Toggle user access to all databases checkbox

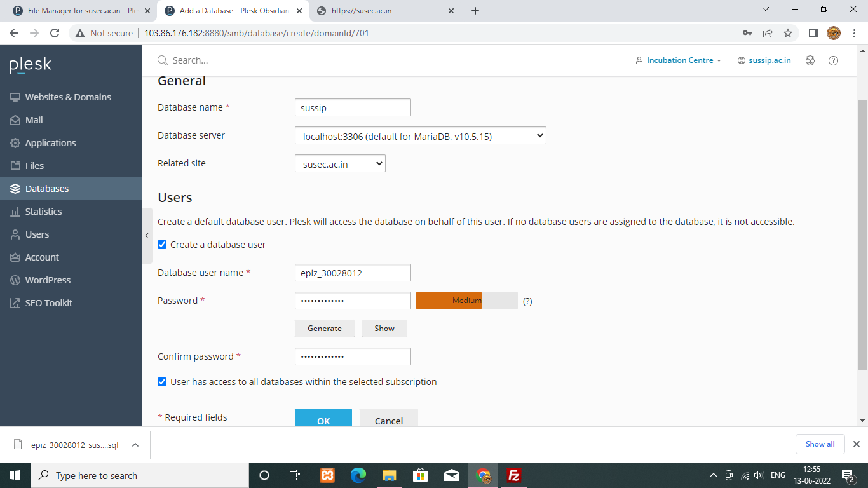[162, 382]
